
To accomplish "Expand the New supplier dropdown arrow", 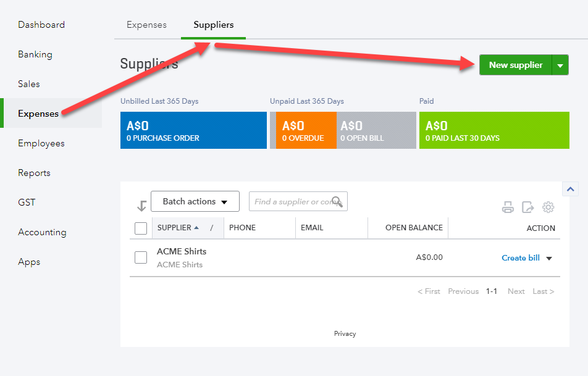I will coord(560,65).
